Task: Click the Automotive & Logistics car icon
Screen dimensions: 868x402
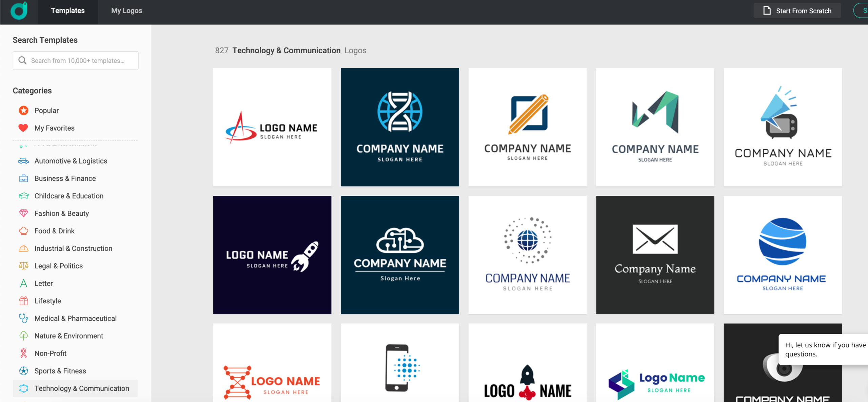Action: click(x=23, y=161)
